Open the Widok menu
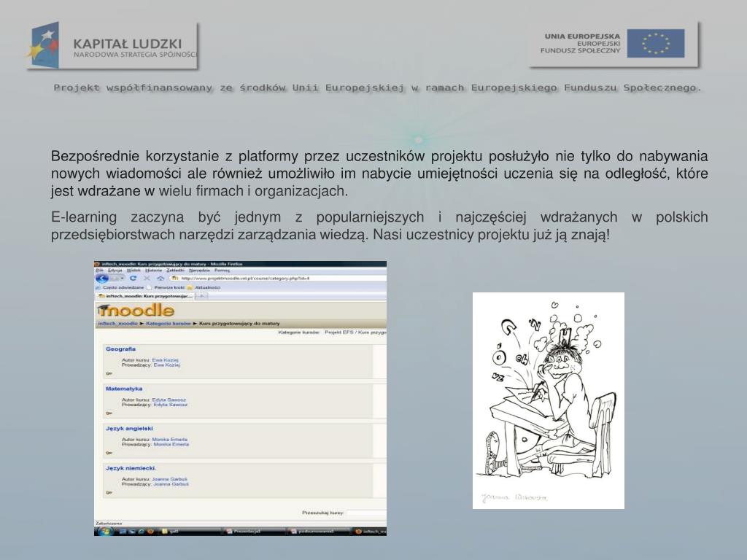Image resolution: width=747 pixels, height=560 pixels. 133,270
